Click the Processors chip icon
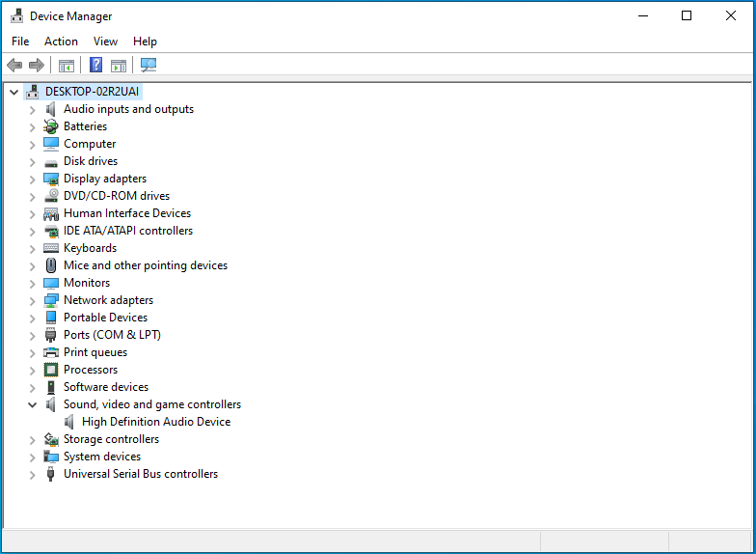This screenshot has height=554, width=756. point(51,370)
